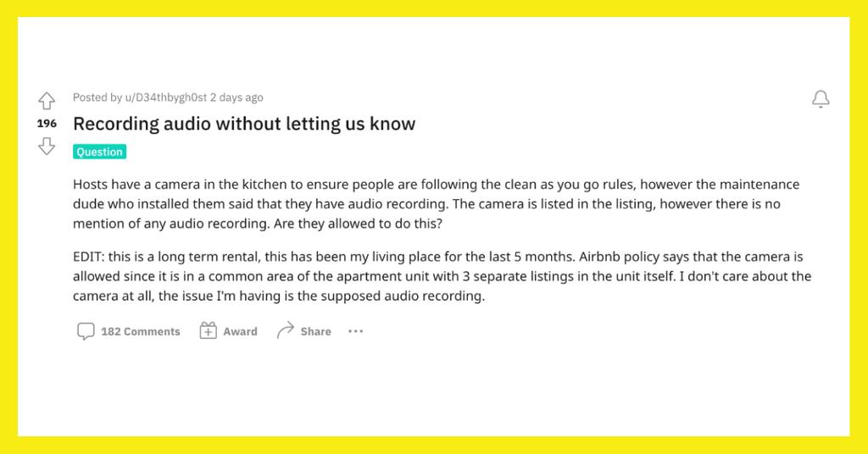Open the three-dots more options menu
The image size is (868, 454).
click(355, 331)
